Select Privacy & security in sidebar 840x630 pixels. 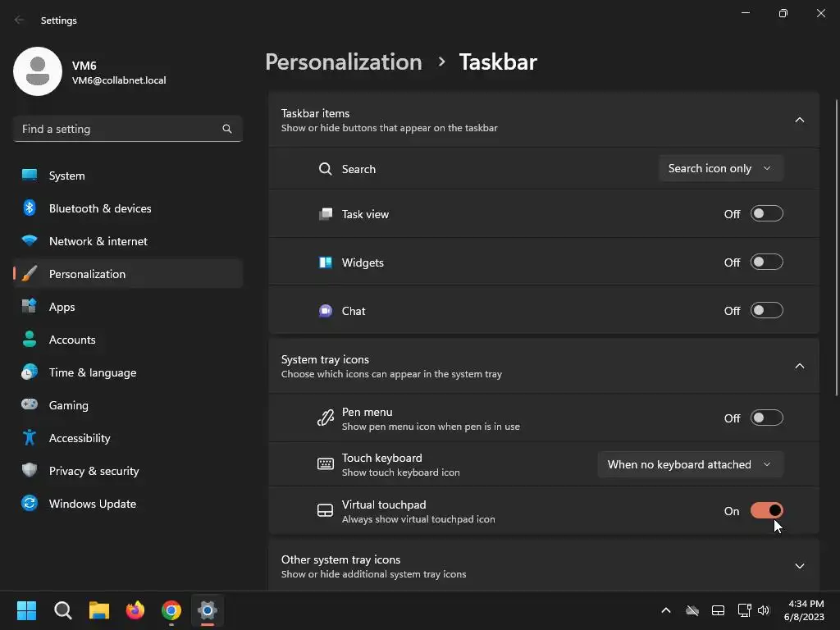coord(128,470)
